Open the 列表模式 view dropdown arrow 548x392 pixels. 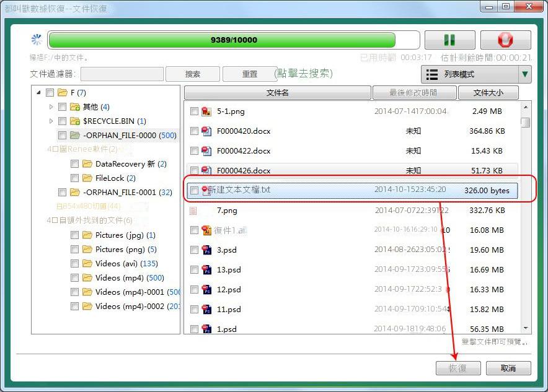pos(525,74)
